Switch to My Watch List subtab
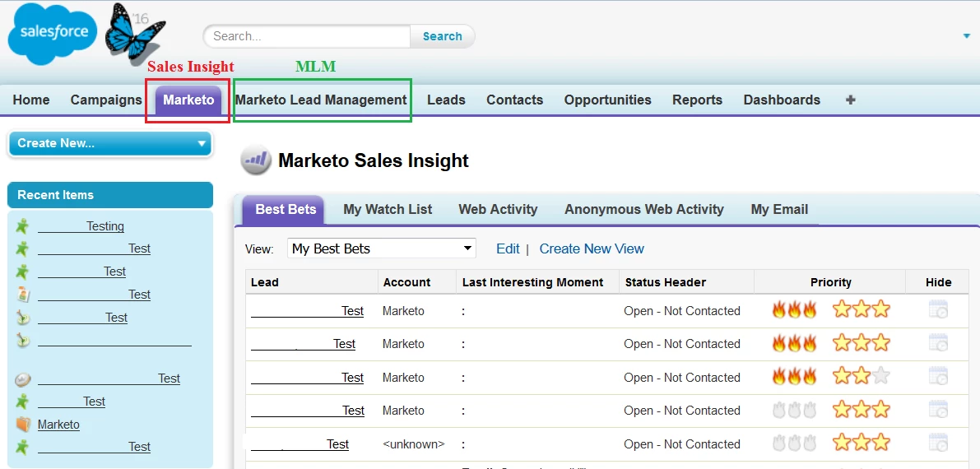Image resolution: width=980 pixels, height=469 pixels. [388, 210]
